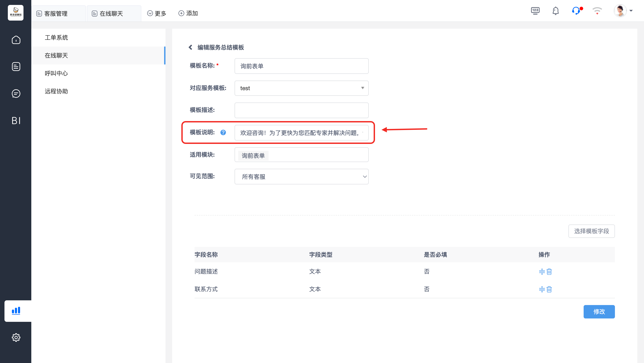The image size is (644, 363).
Task: Open settings gear icon at bottom
Action: click(x=16, y=337)
